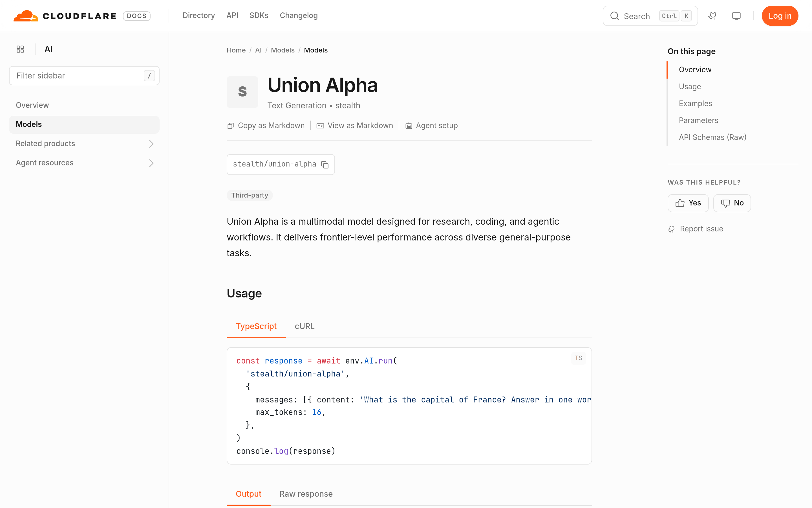Image resolution: width=812 pixels, height=508 pixels.
Task: Click the Copy as Markdown icon
Action: pos(231,126)
